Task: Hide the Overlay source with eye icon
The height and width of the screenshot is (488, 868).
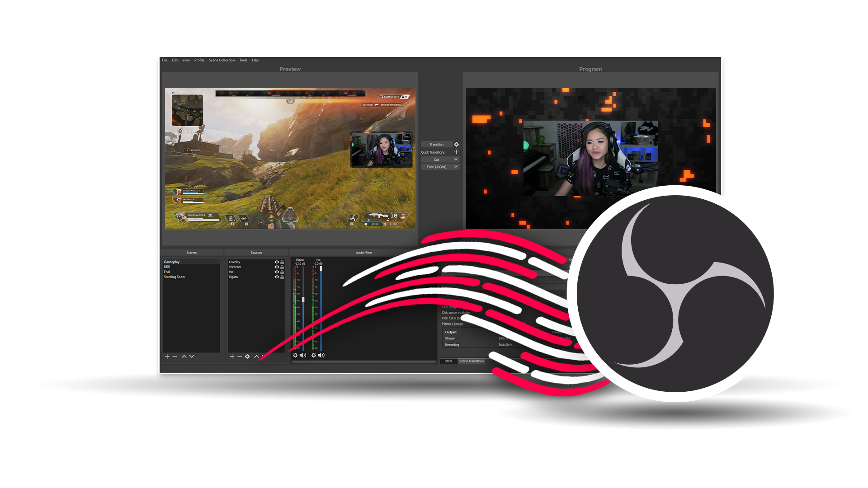Action: tap(277, 262)
